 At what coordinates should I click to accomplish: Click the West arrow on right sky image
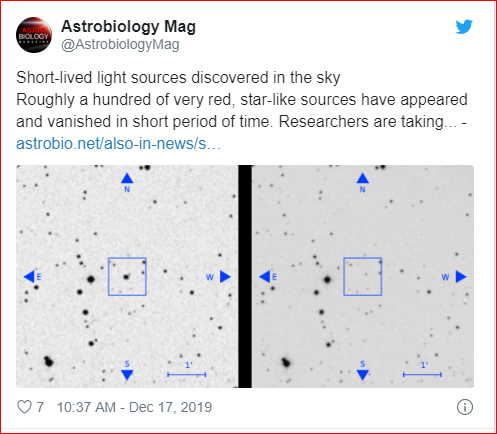(461, 277)
